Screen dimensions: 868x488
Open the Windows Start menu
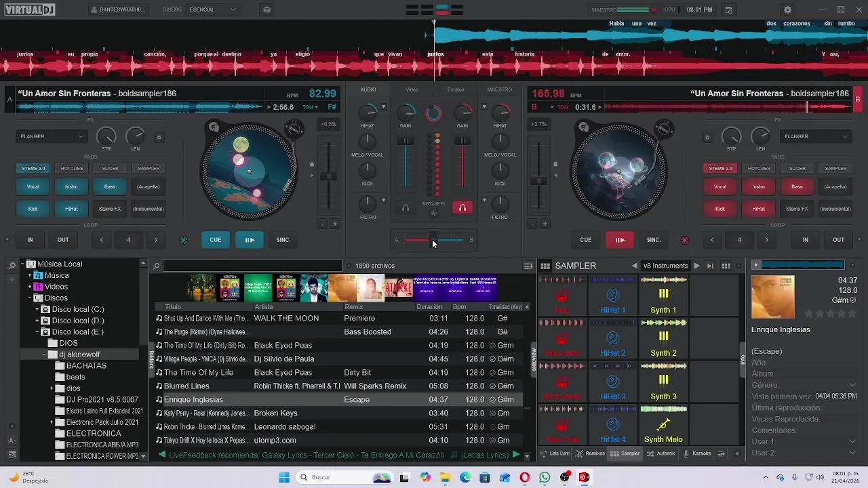click(x=283, y=478)
